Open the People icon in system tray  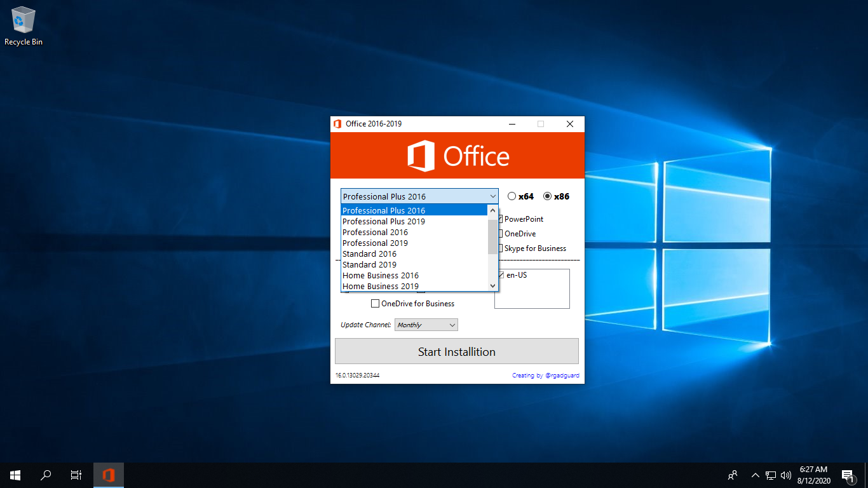coord(733,475)
